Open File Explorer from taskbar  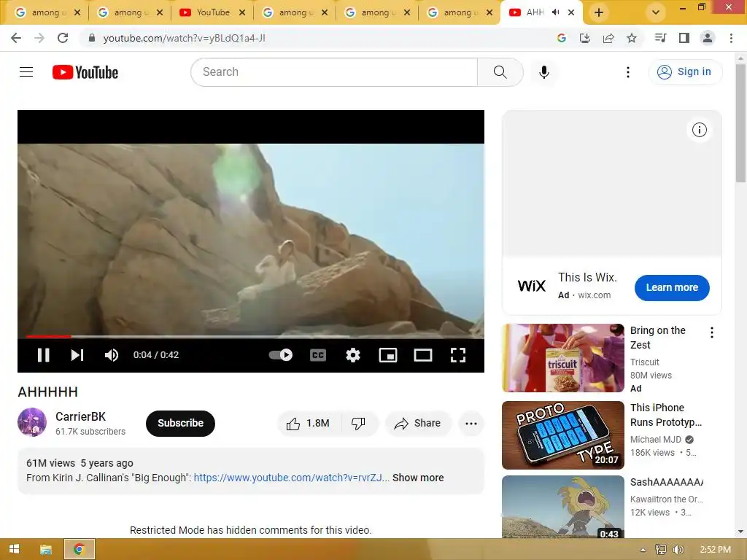pos(46,549)
